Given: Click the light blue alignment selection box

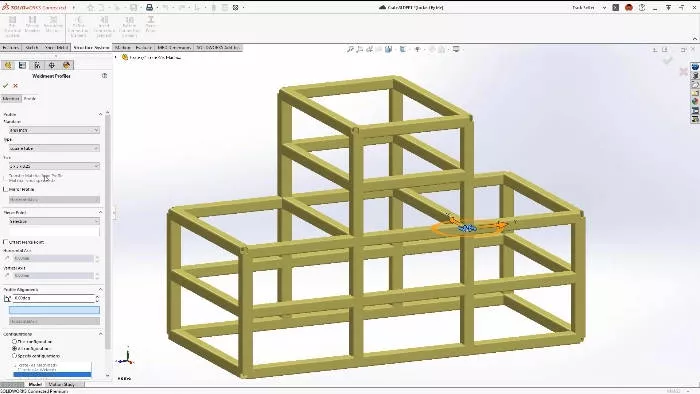Looking at the screenshot, I should point(54,310).
